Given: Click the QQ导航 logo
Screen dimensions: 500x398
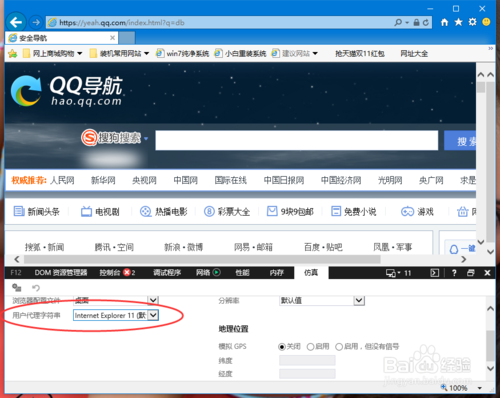Looking at the screenshot, I should pos(67,90).
